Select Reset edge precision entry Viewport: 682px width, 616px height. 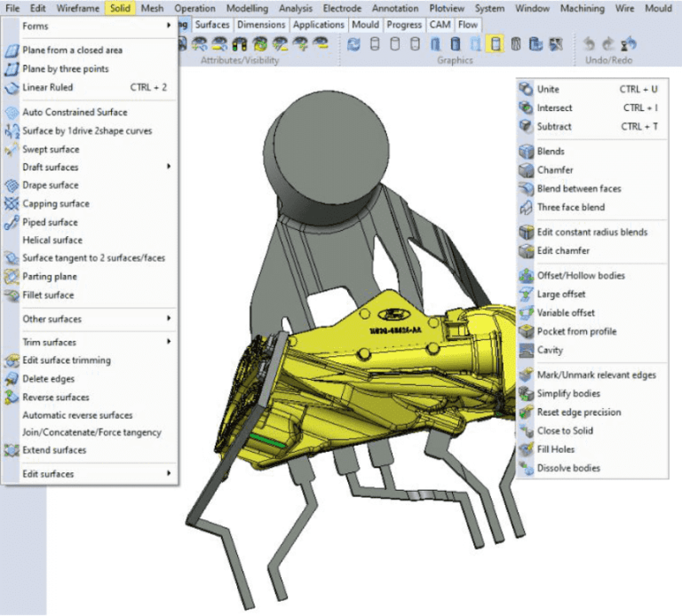coord(592,413)
